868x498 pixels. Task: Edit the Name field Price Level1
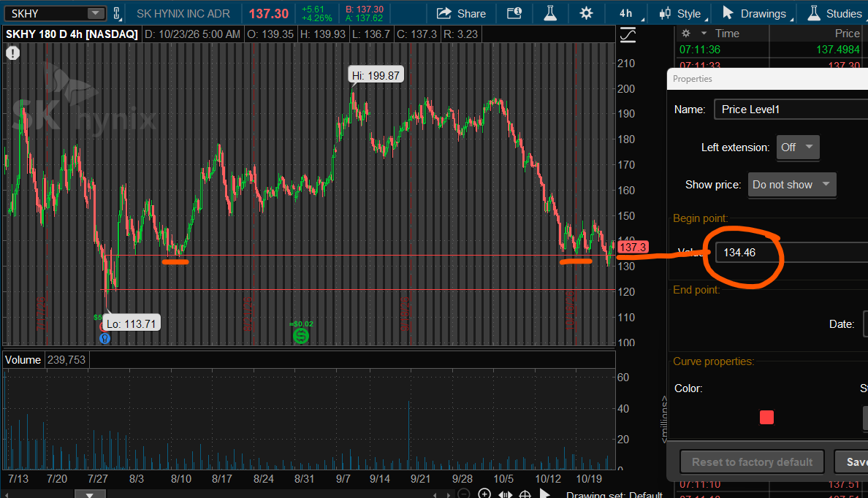pos(791,110)
